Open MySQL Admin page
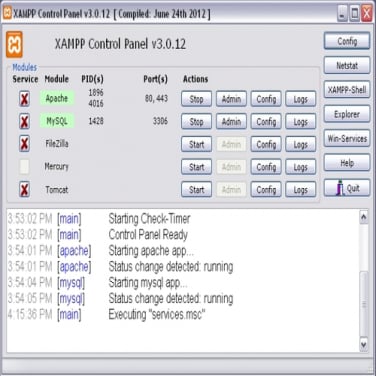The width and height of the screenshot is (376, 376). [231, 122]
